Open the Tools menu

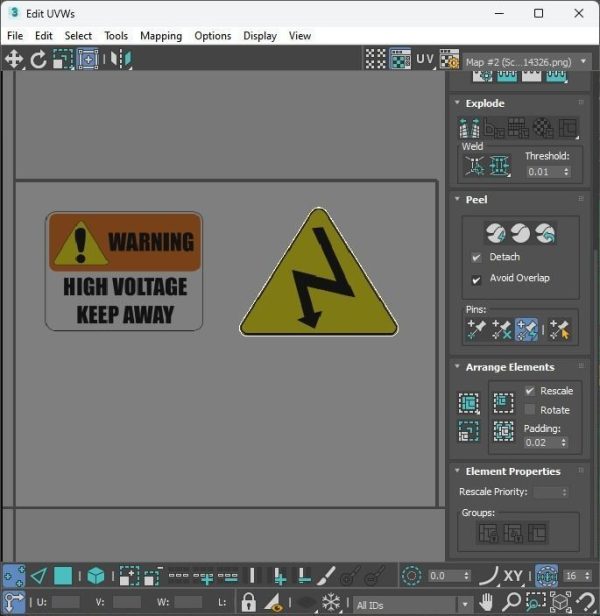[x=116, y=36]
